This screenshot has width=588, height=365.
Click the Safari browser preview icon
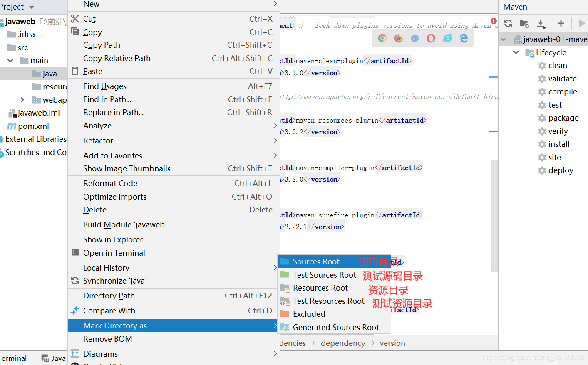click(x=415, y=39)
